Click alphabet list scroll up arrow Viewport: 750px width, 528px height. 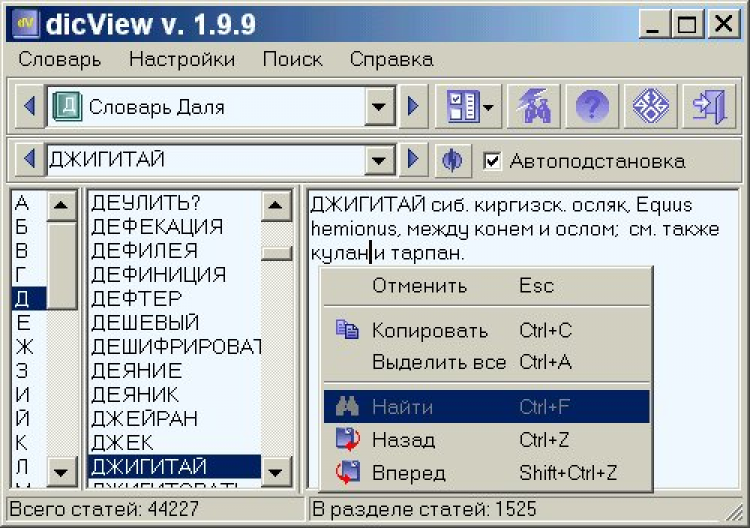click(x=61, y=206)
